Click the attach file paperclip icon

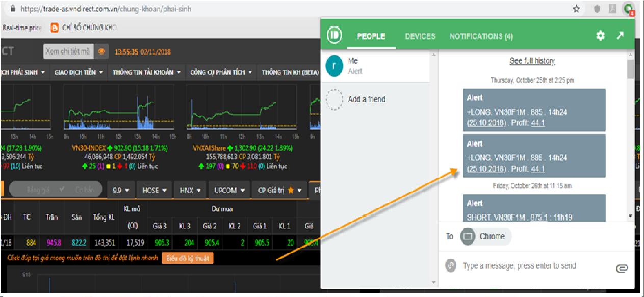621,268
